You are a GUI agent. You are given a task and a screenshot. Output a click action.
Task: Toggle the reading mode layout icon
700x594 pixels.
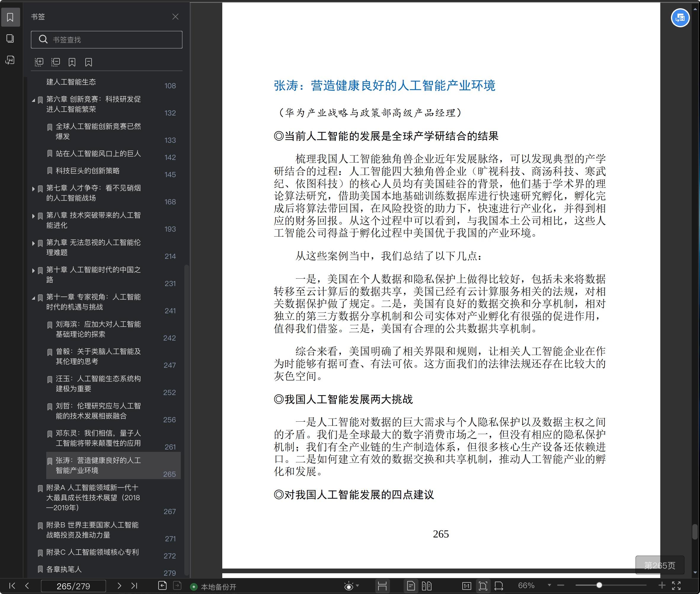382,586
